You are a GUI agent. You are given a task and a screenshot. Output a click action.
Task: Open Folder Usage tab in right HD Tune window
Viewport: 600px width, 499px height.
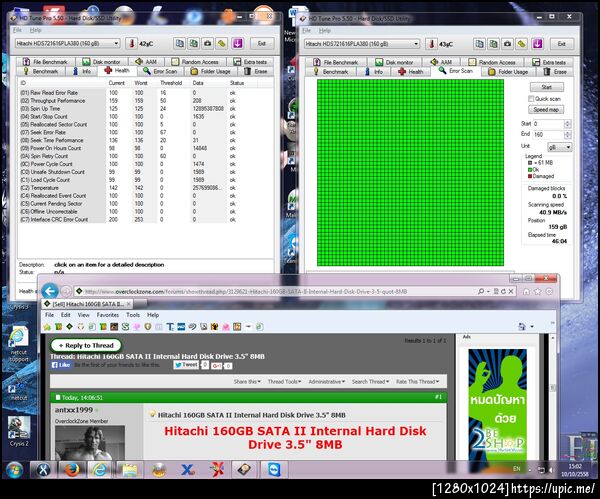509,72
